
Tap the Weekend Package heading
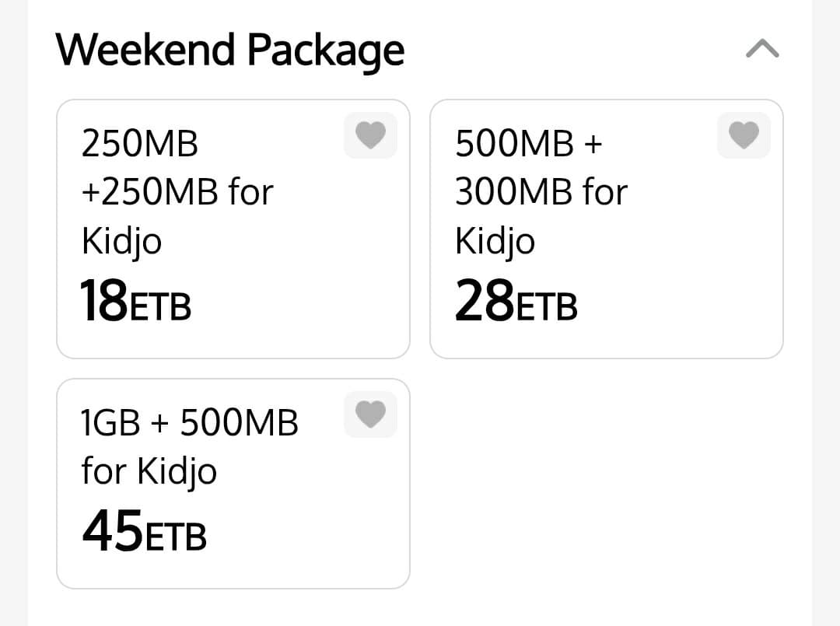tap(229, 51)
